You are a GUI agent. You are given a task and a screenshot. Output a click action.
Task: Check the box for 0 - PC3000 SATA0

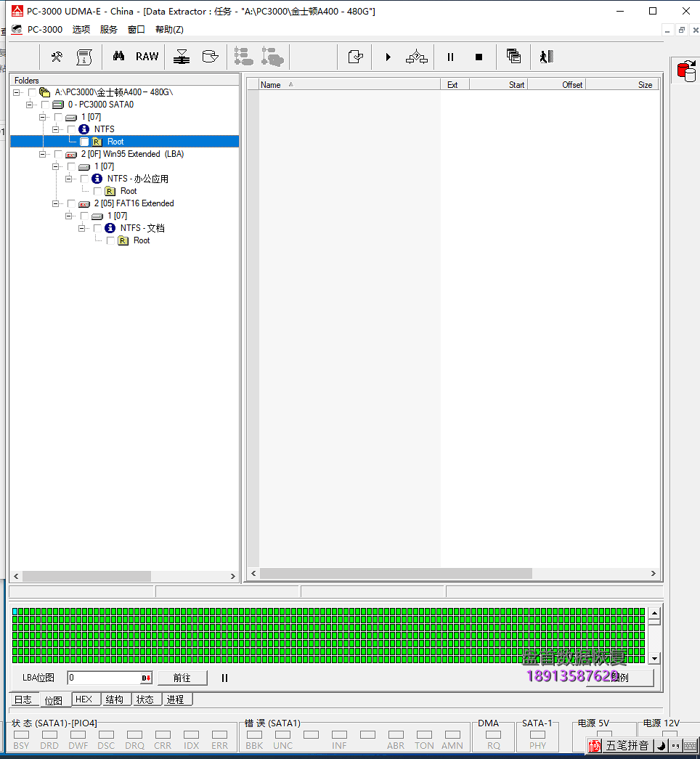(x=45, y=105)
